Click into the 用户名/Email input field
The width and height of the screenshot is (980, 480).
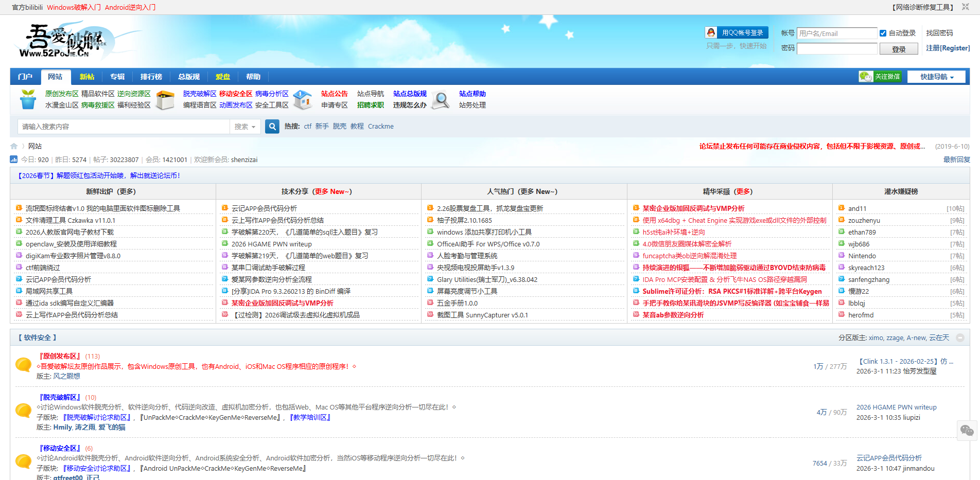(836, 33)
